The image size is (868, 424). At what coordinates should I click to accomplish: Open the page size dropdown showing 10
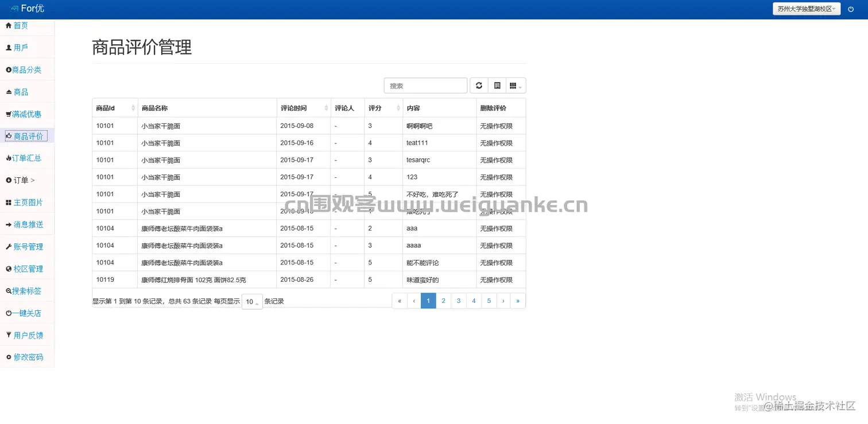(x=252, y=301)
